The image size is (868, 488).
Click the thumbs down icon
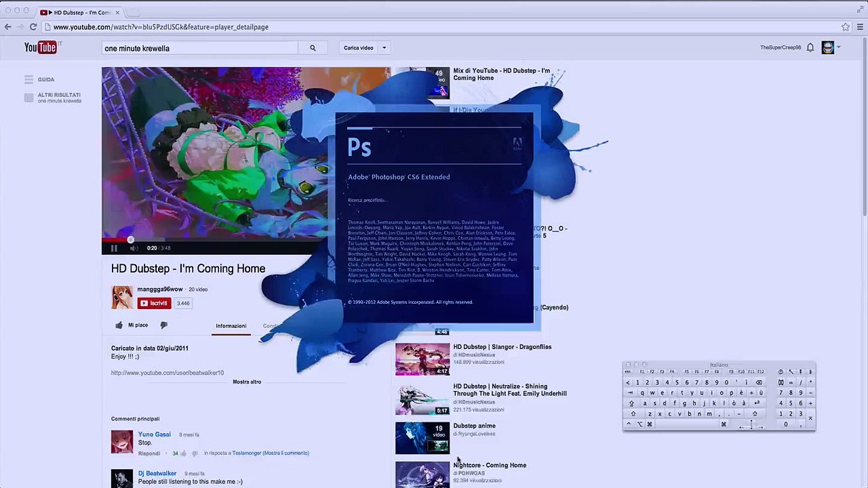[163, 325]
